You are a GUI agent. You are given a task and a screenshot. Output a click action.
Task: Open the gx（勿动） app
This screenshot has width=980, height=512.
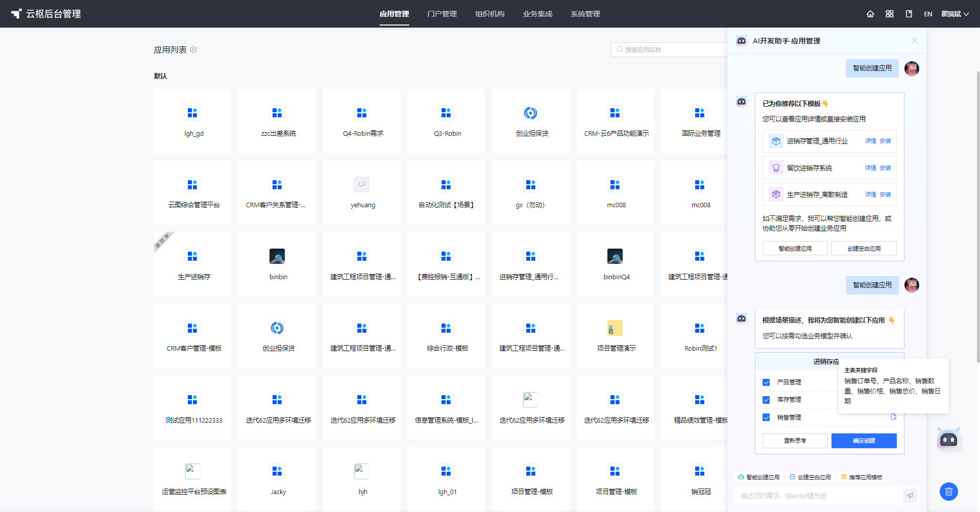coord(530,192)
